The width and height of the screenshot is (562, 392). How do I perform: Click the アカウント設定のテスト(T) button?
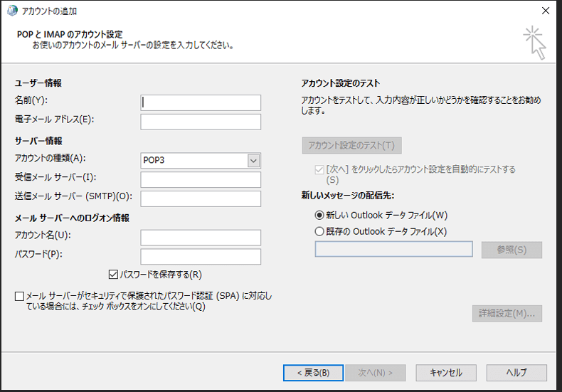pyautogui.click(x=351, y=146)
